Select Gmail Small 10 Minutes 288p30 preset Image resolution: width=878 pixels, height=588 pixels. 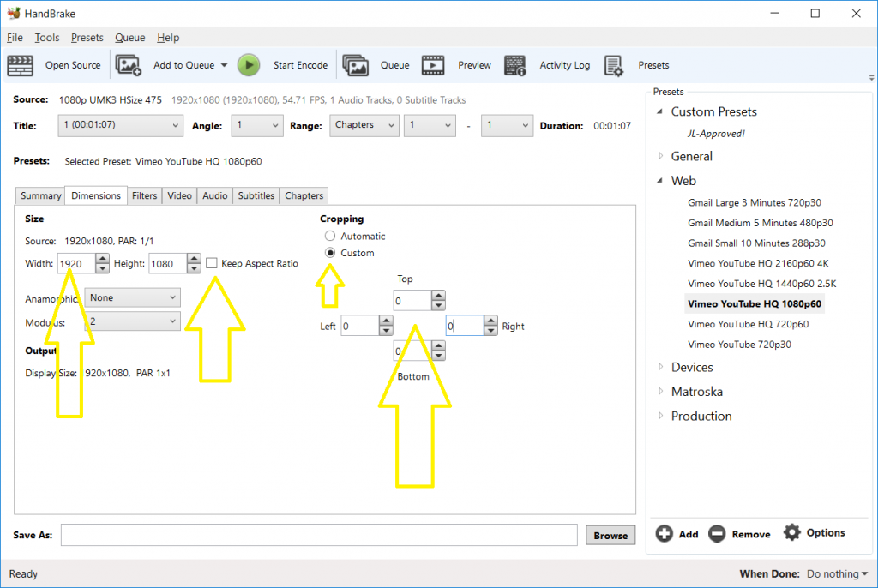(x=756, y=243)
